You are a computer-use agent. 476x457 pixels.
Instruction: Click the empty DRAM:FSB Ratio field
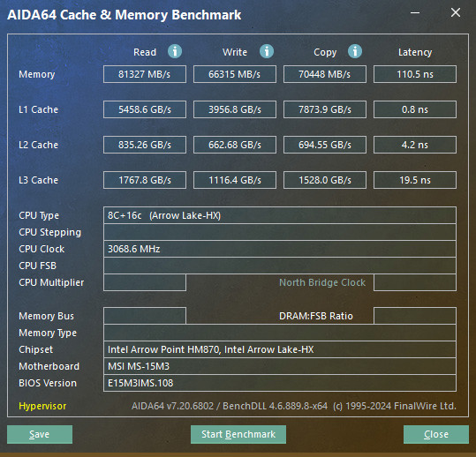(415, 316)
